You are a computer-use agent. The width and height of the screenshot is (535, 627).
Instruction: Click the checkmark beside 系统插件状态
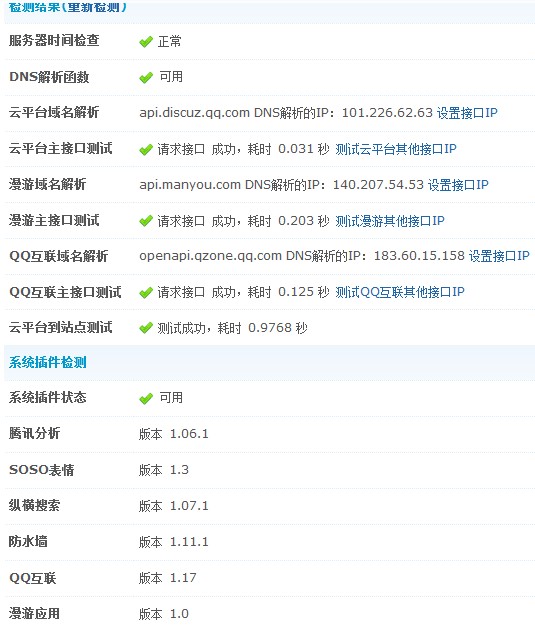click(x=146, y=398)
